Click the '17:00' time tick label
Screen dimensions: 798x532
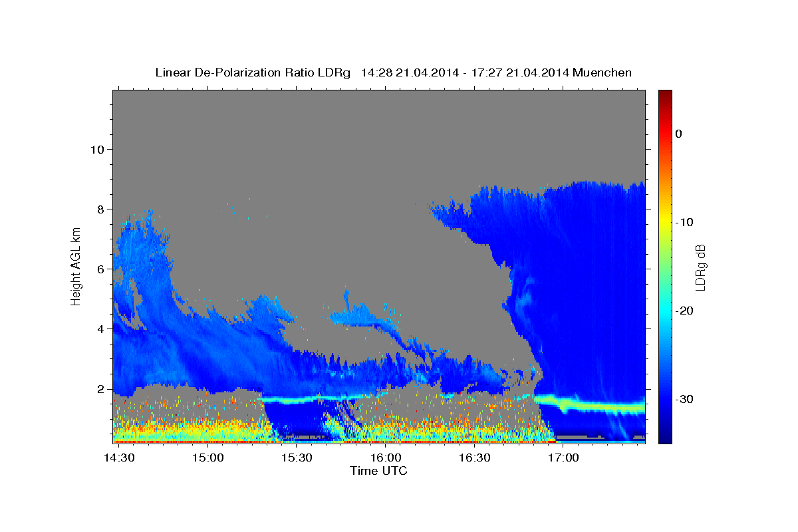[564, 458]
